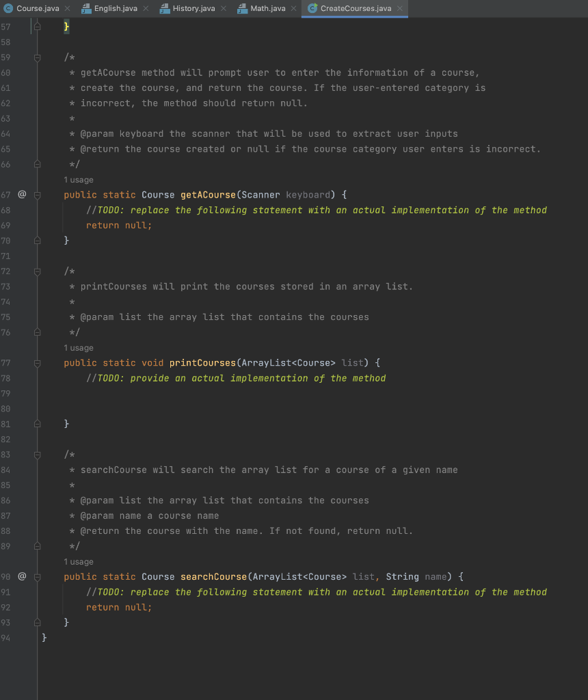Click fold end marker on line 93

click(38, 623)
